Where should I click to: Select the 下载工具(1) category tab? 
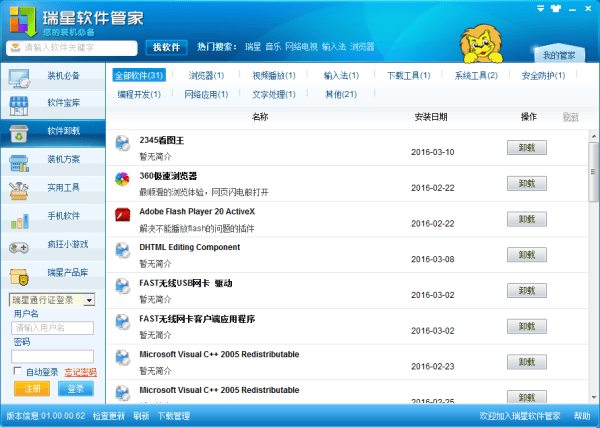[x=409, y=75]
